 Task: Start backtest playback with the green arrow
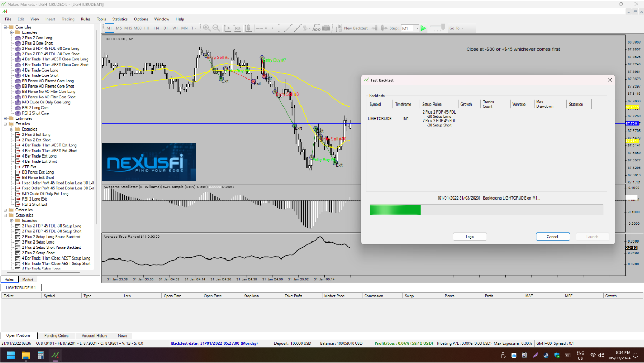tap(424, 28)
